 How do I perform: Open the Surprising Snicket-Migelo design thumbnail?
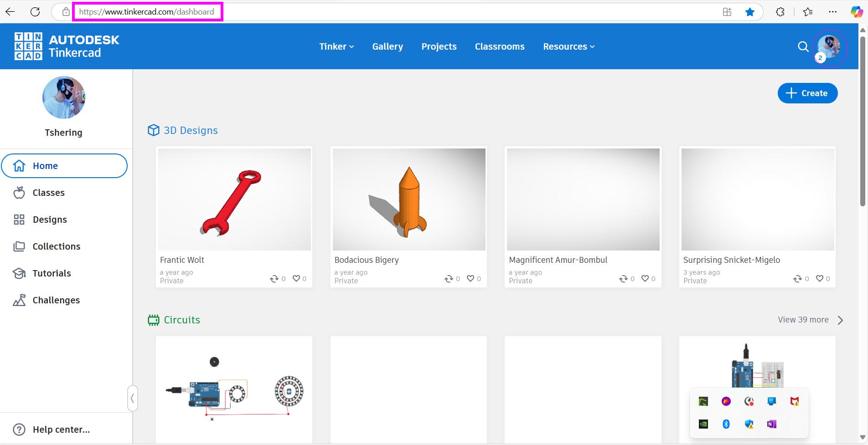click(x=758, y=199)
